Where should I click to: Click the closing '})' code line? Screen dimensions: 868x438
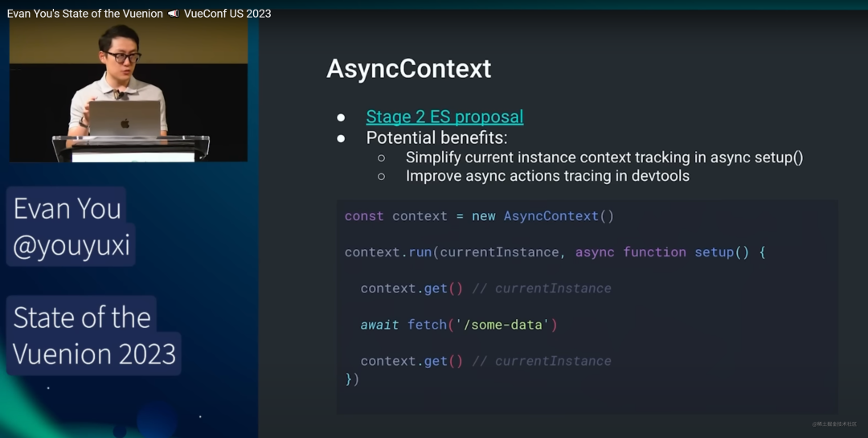[x=352, y=379]
